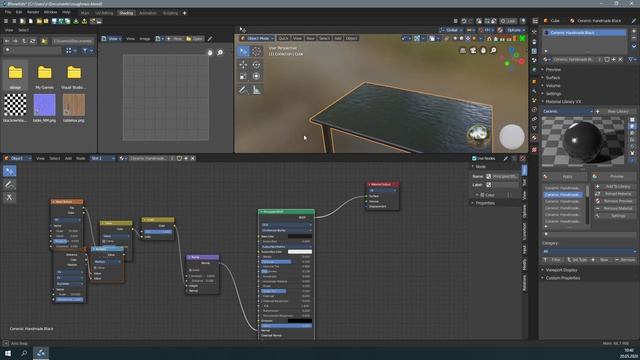This screenshot has width=640, height=360.
Task: Open the Modifiers wrench properties tab
Action: coord(534,91)
